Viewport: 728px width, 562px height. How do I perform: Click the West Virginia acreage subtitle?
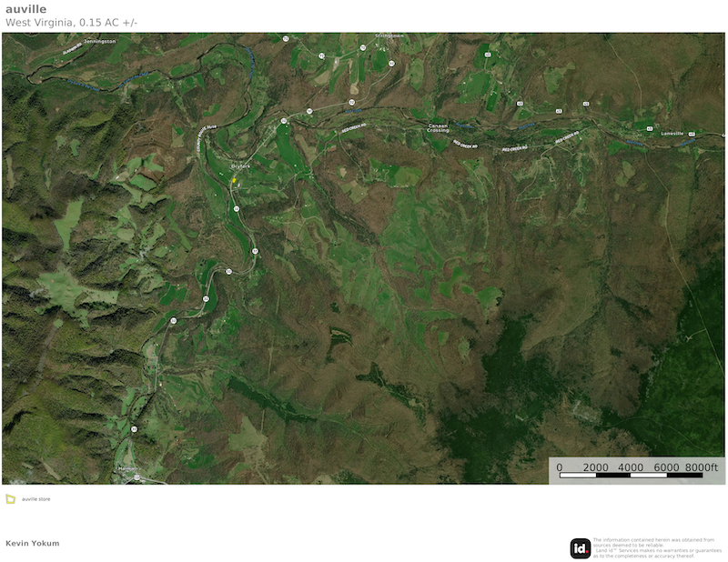[x=72, y=23]
